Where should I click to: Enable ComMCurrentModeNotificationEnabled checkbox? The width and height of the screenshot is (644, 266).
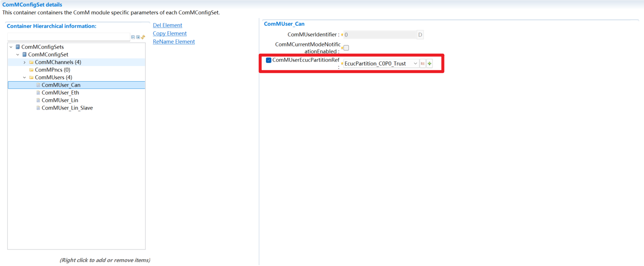coord(346,48)
